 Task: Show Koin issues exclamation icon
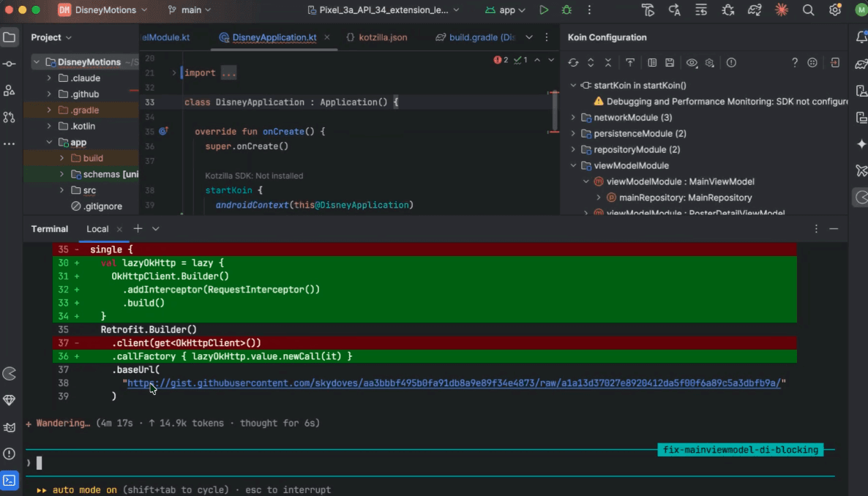(731, 63)
